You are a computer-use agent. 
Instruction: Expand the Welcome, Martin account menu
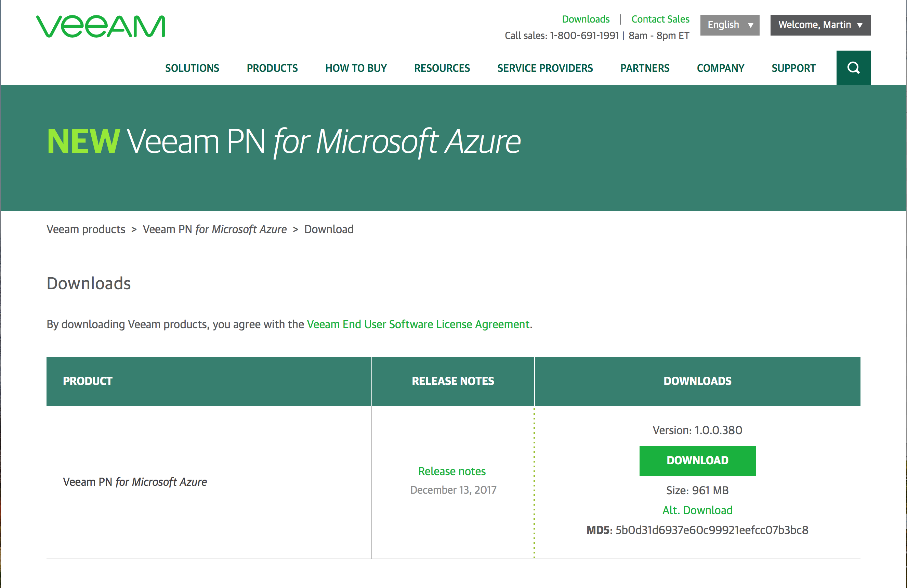click(x=820, y=25)
